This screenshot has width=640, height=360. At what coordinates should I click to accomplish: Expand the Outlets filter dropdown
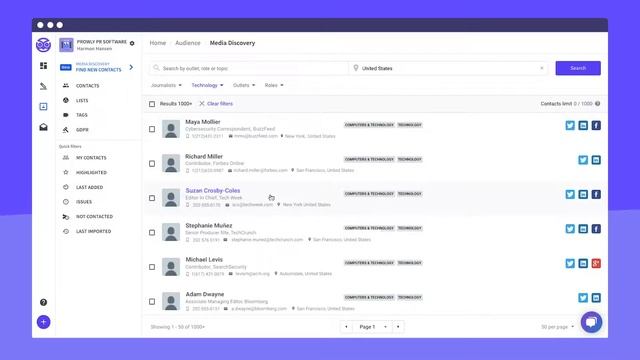tap(244, 85)
